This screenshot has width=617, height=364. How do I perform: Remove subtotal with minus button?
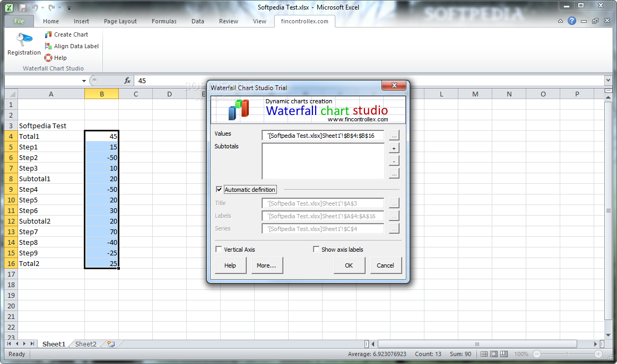coord(394,161)
